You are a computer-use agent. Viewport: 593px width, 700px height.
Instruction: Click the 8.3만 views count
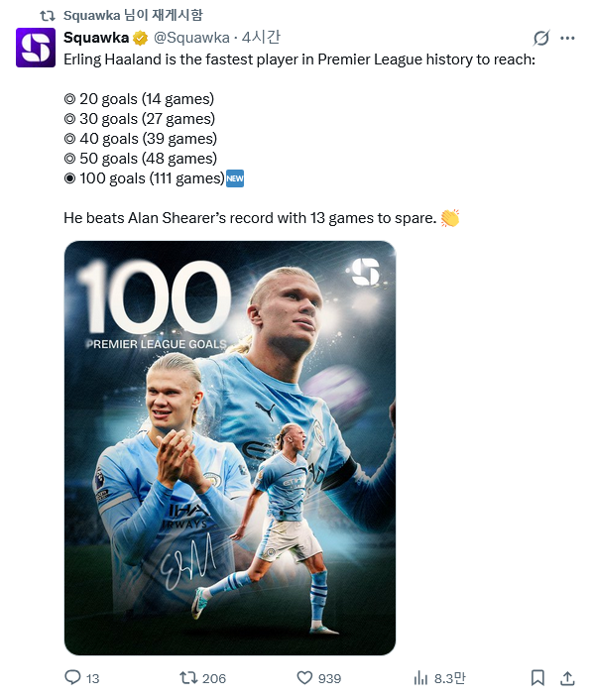(x=449, y=678)
